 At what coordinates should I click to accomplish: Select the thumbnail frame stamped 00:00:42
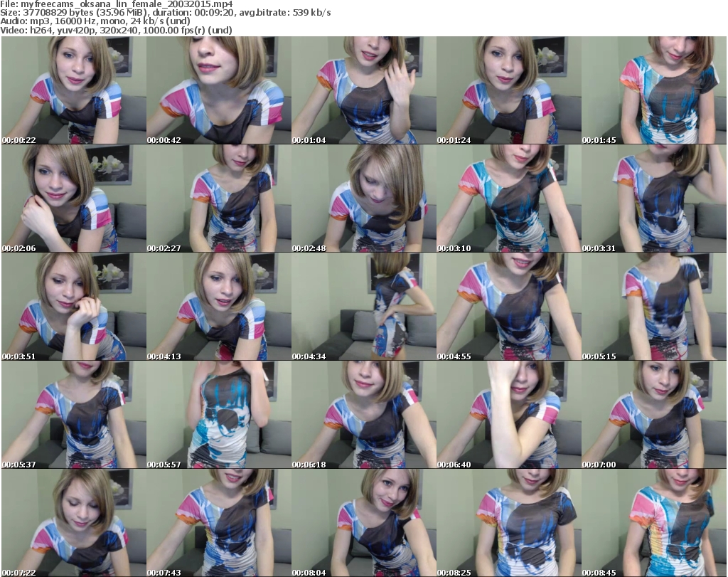[x=219, y=90]
